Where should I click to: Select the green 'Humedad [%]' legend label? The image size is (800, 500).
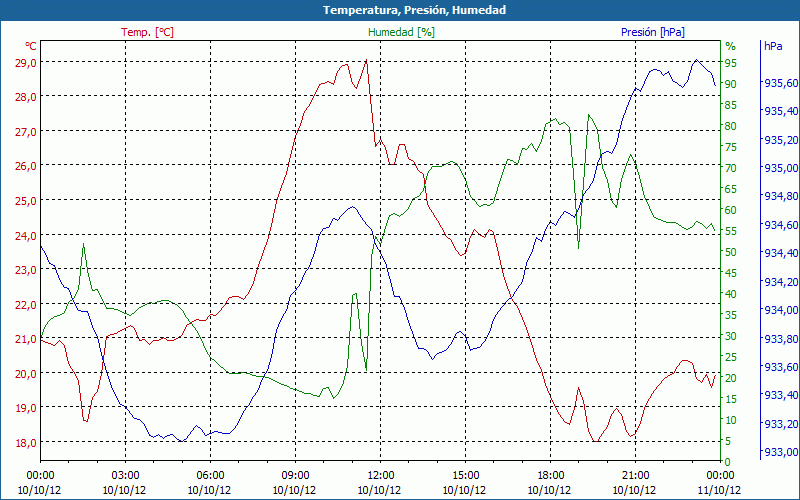click(x=401, y=32)
